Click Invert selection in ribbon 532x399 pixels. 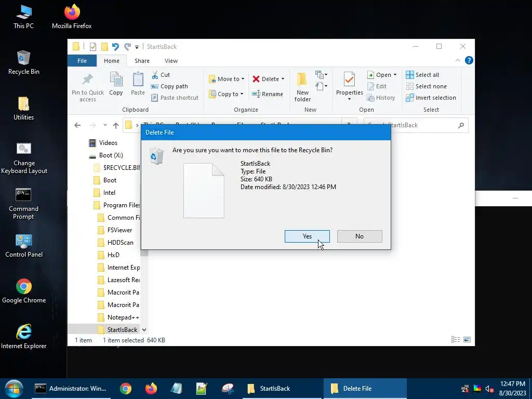[x=431, y=98]
